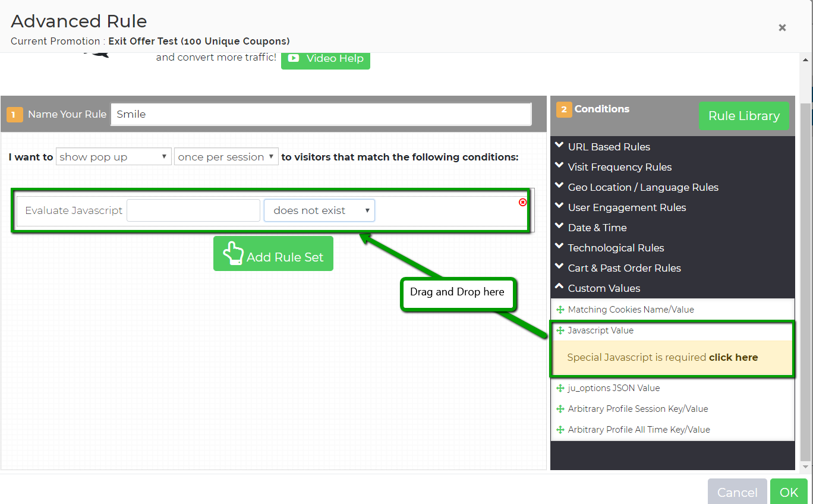This screenshot has height=504, width=813.
Task: Click the Name Your Rule text field
Action: click(321, 114)
